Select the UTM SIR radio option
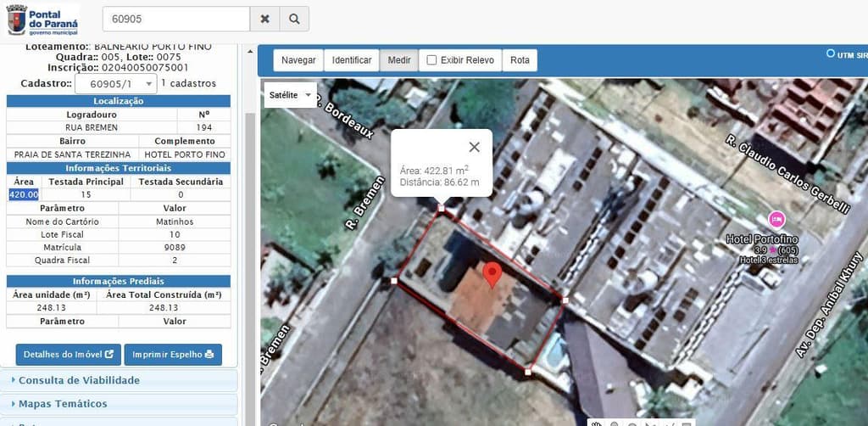 tap(831, 53)
